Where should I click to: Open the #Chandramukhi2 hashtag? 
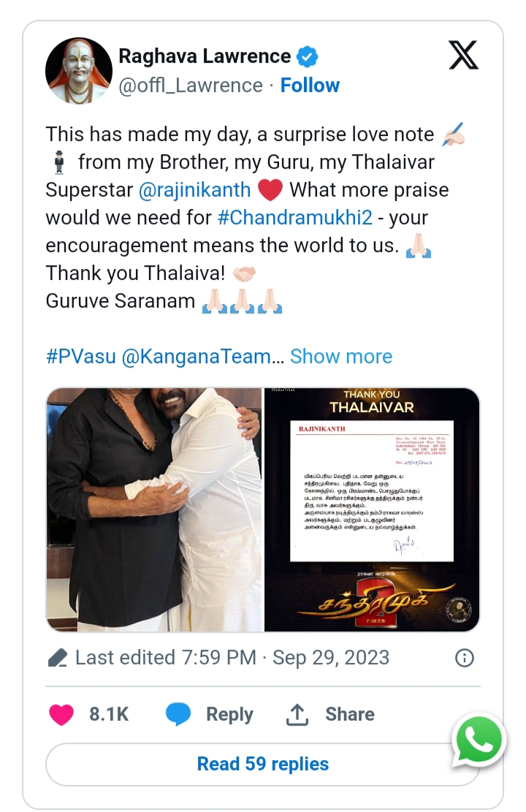tap(294, 218)
